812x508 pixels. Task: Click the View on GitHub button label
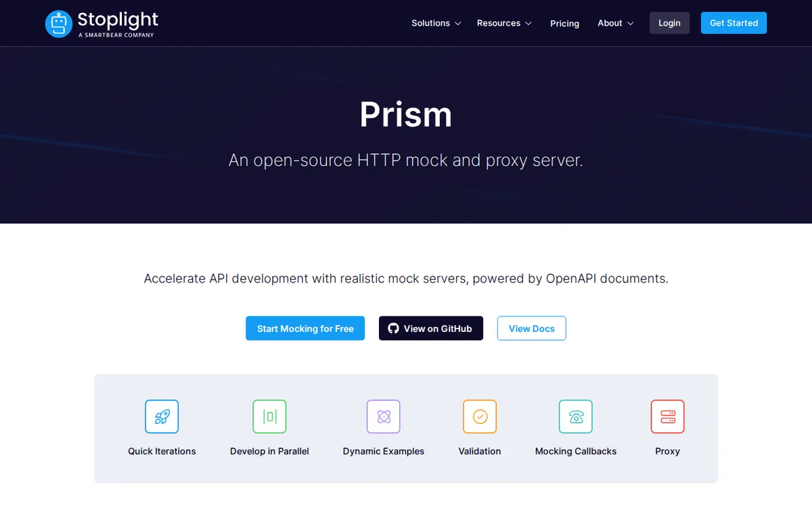click(x=438, y=329)
